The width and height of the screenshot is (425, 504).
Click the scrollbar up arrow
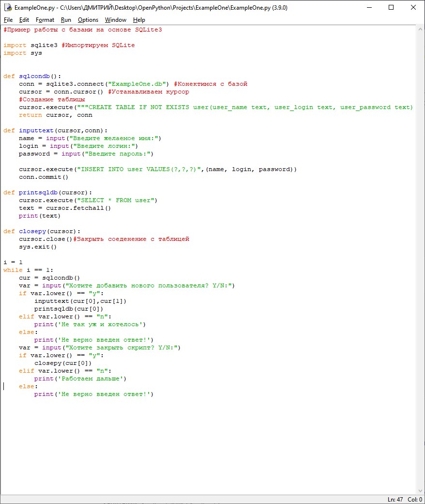pos(420,29)
